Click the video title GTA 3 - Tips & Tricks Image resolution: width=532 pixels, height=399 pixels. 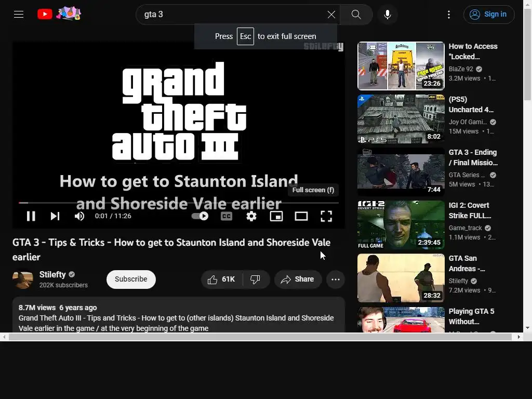171,249
